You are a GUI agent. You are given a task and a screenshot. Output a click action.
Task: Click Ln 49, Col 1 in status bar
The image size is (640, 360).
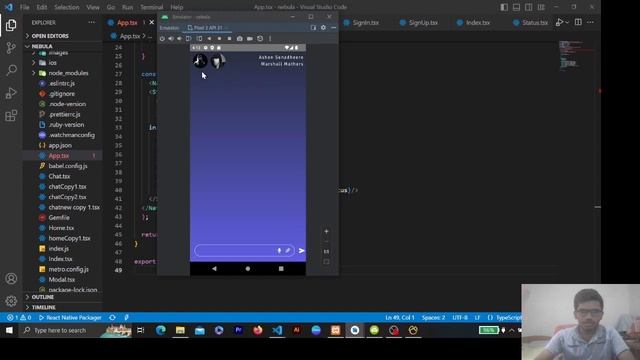400,318
